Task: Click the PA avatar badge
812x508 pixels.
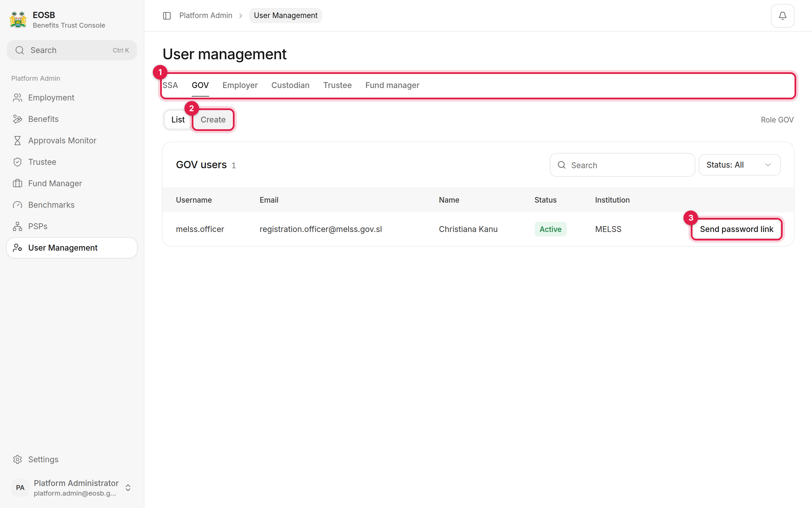Action: point(20,487)
